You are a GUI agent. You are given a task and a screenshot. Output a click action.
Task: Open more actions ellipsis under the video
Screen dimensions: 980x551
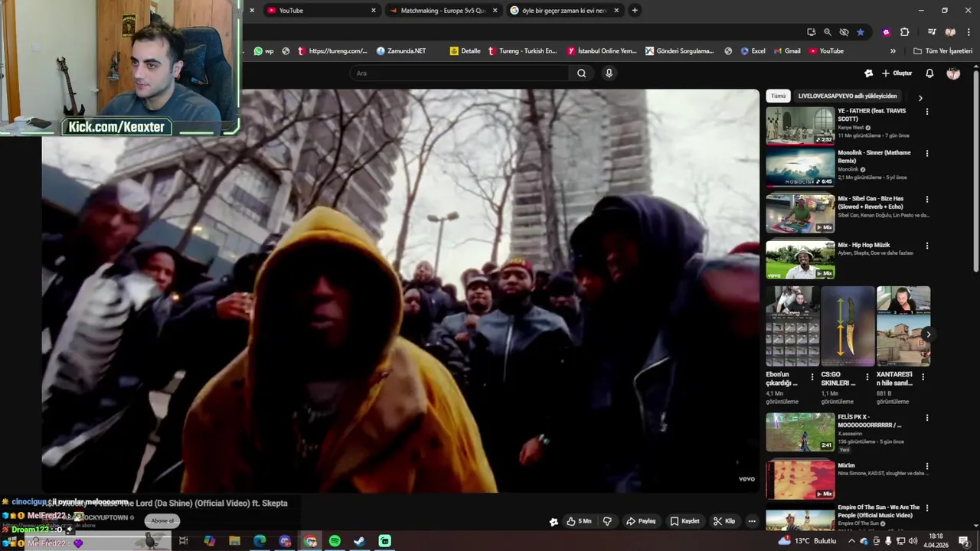(x=752, y=521)
